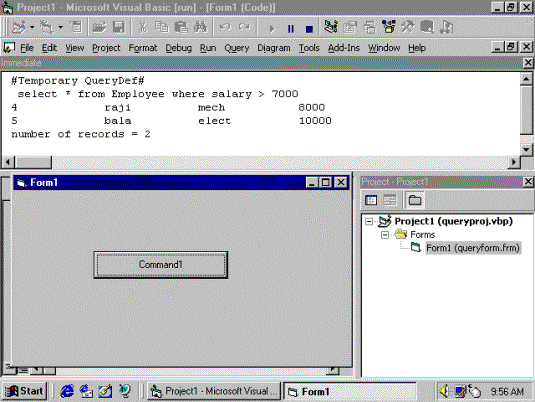Viewport: 535px width, 402px height.
Task: Open the Tools menu
Action: (309, 48)
